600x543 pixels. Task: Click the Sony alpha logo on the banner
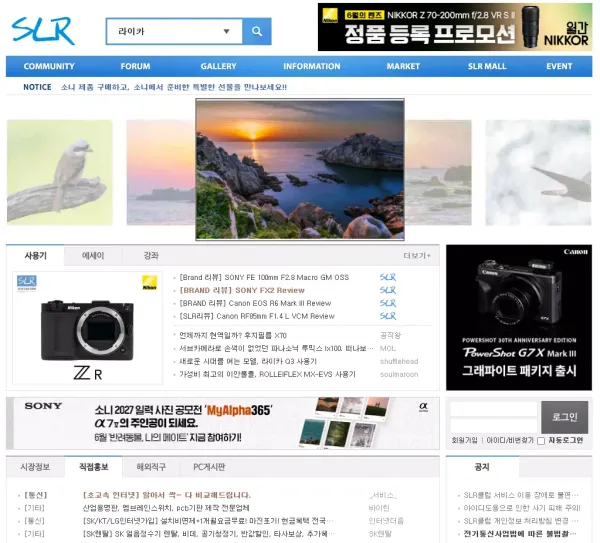click(x=423, y=407)
